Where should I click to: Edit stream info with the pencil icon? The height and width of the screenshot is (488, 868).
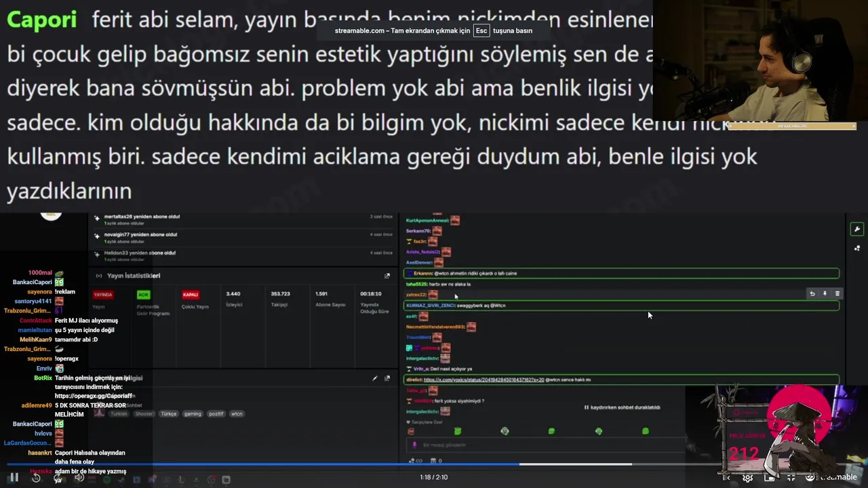(375, 378)
